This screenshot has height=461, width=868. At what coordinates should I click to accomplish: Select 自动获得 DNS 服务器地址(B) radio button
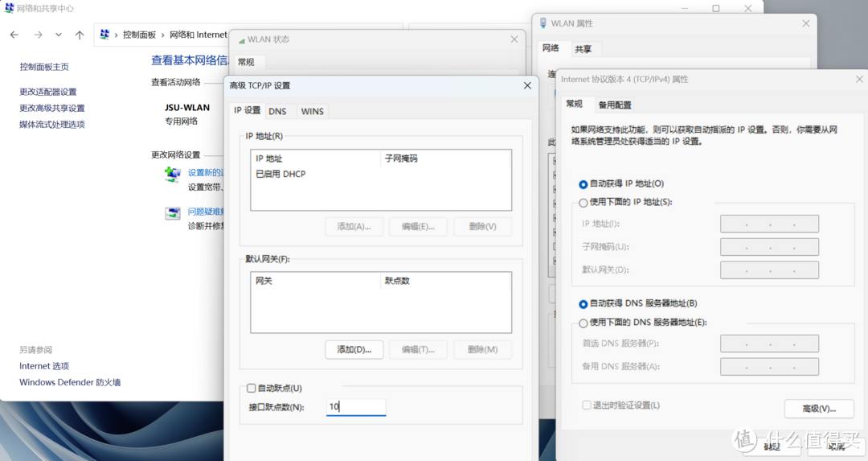tap(583, 304)
